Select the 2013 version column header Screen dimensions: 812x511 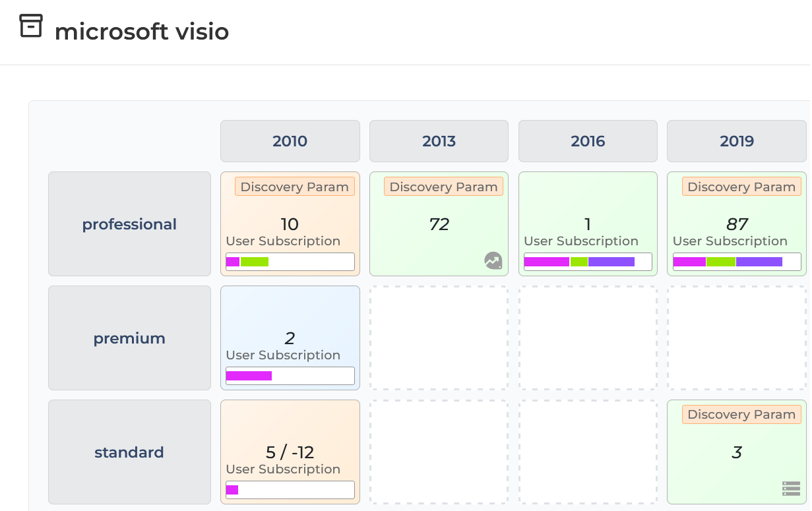click(439, 141)
